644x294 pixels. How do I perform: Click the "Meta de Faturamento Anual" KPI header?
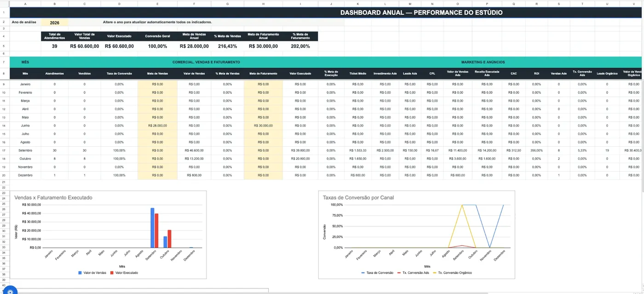click(x=264, y=36)
